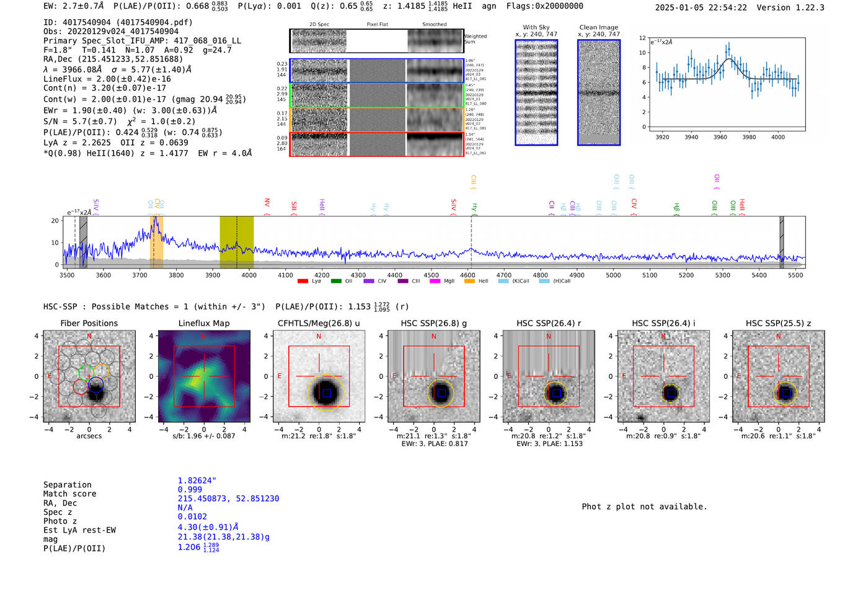The height and width of the screenshot is (591, 868).
Task: Open the HSC SSP(26.4) i cutout
Action: click(x=663, y=376)
